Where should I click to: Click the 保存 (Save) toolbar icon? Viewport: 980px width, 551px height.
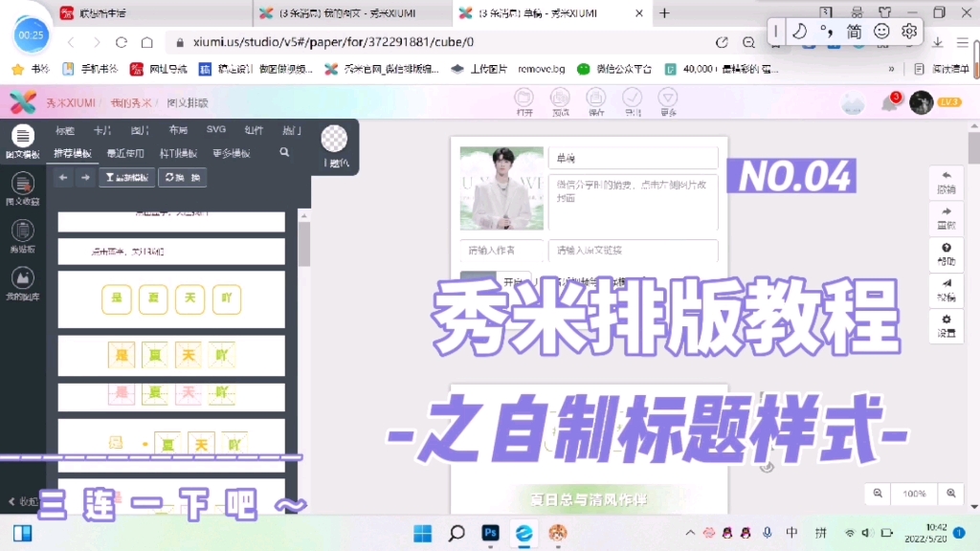click(x=596, y=100)
